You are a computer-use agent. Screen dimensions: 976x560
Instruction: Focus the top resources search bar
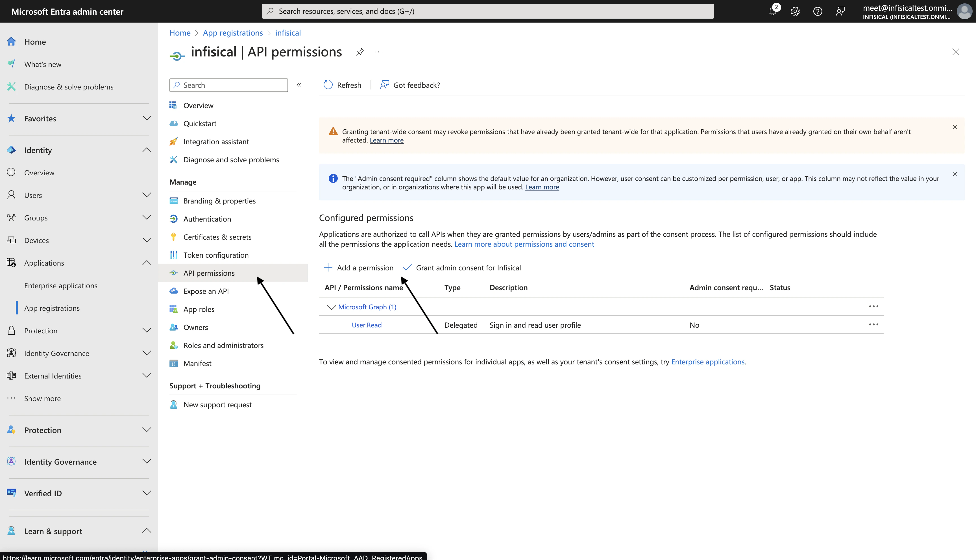tap(487, 11)
